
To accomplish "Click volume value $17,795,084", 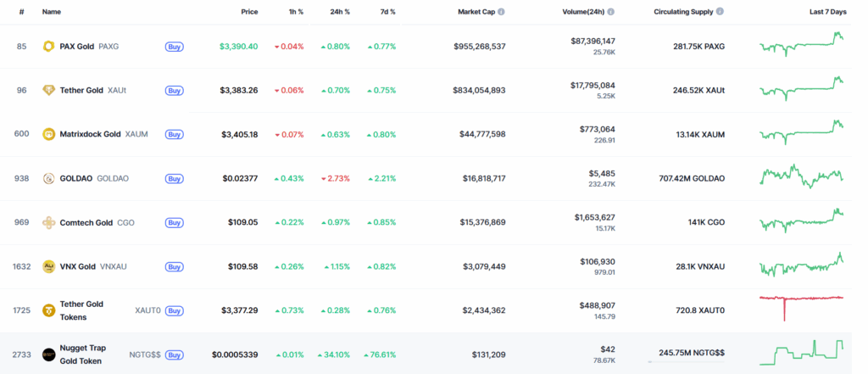I will click(x=593, y=85).
